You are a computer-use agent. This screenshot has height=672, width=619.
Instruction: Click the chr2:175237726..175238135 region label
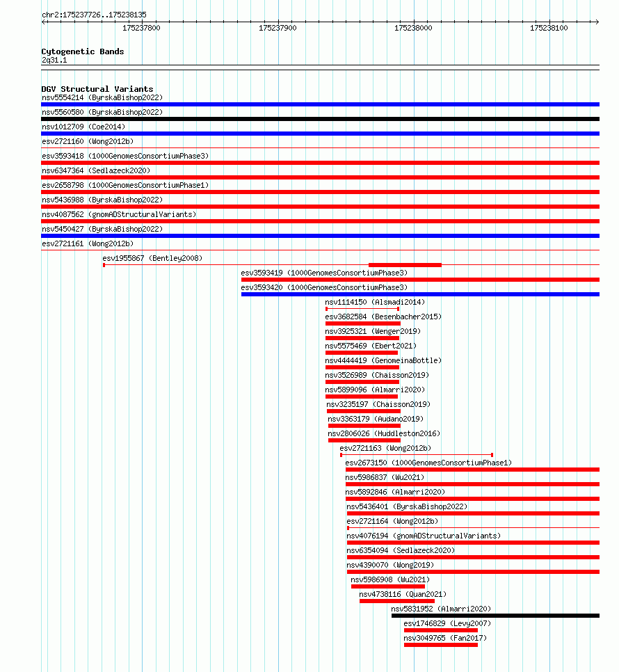pyautogui.click(x=95, y=15)
